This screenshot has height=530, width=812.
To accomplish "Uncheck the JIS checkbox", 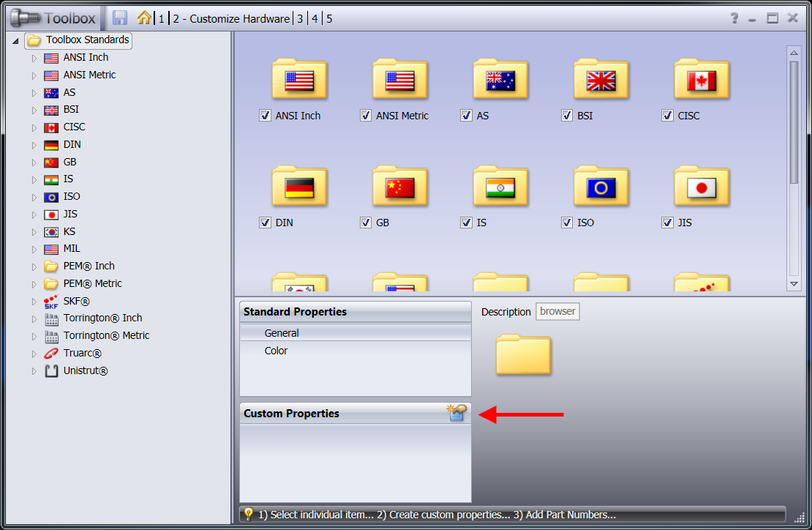I will point(666,223).
